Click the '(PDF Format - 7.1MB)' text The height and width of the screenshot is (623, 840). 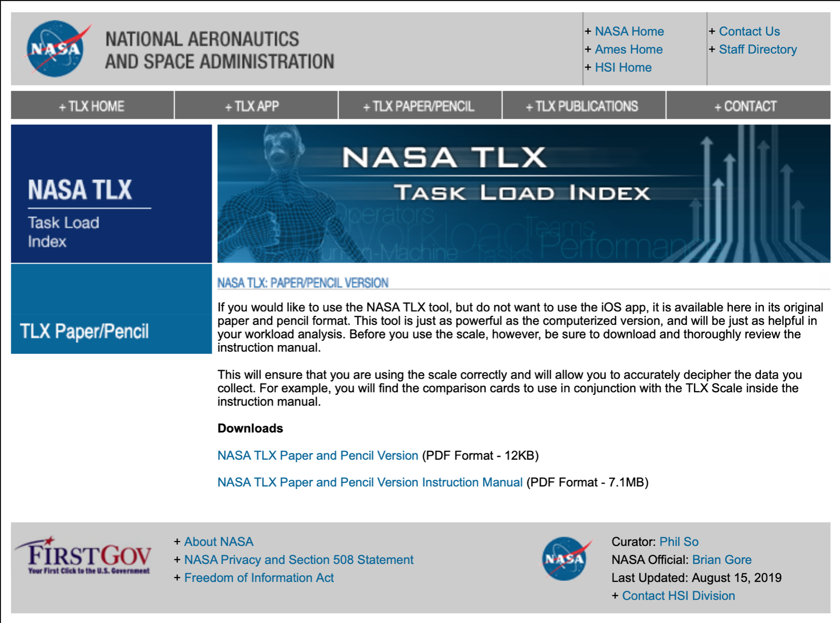(x=587, y=482)
